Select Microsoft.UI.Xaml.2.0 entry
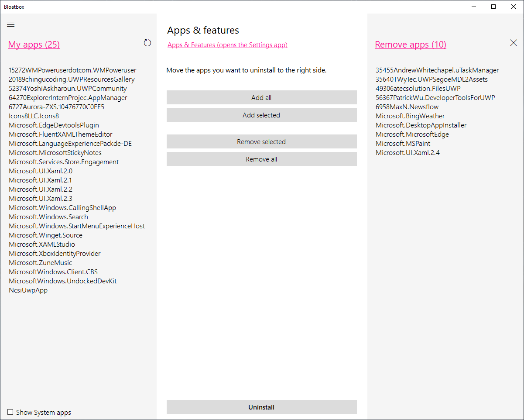The height and width of the screenshot is (420, 524). pos(41,171)
